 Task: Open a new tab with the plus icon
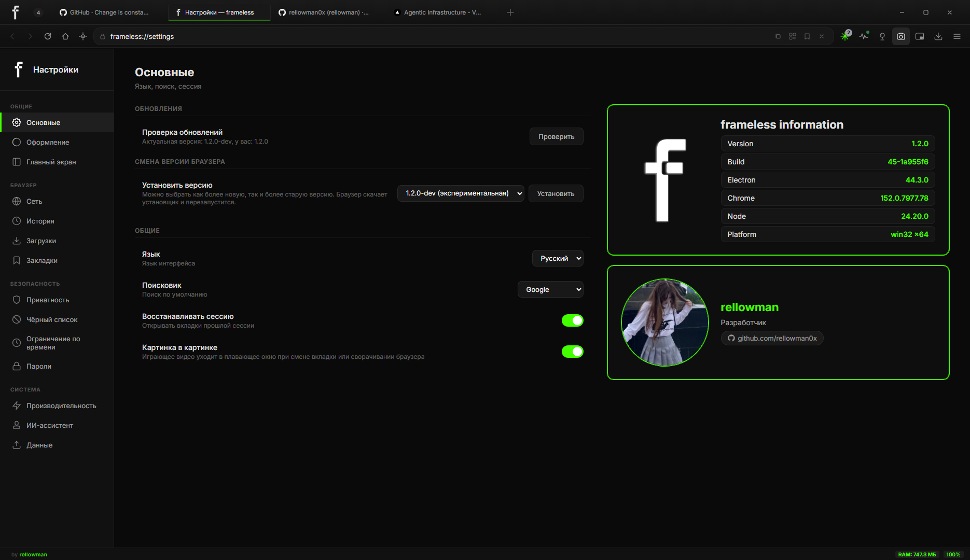point(510,12)
